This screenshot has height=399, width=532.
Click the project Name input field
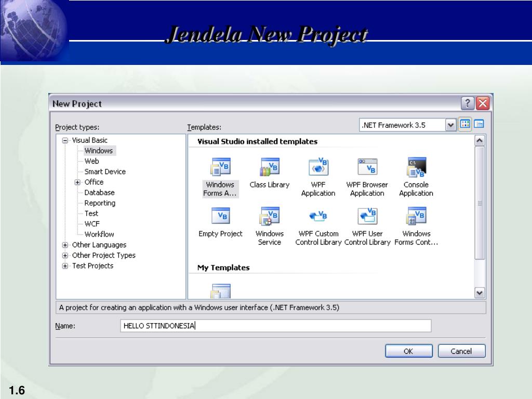click(x=275, y=326)
